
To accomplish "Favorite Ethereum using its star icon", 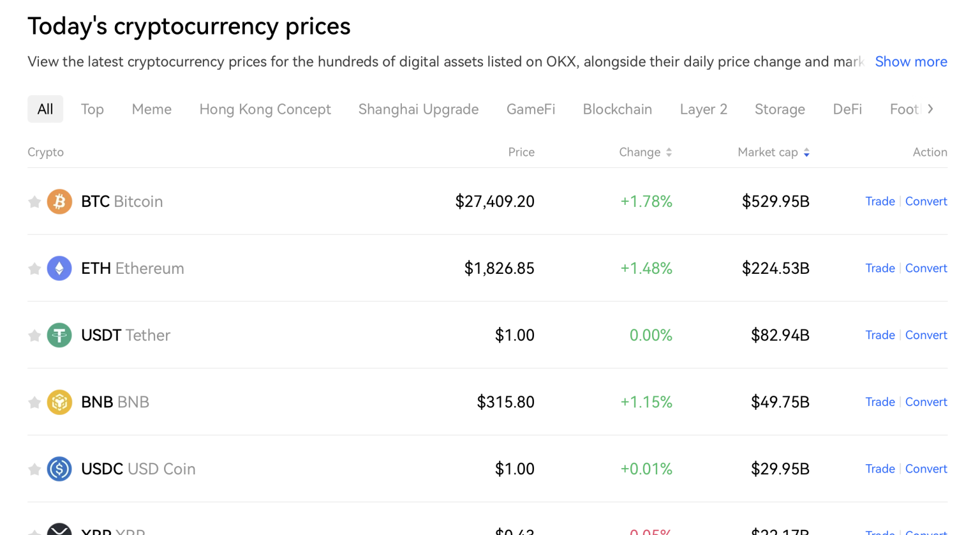I will pyautogui.click(x=34, y=268).
